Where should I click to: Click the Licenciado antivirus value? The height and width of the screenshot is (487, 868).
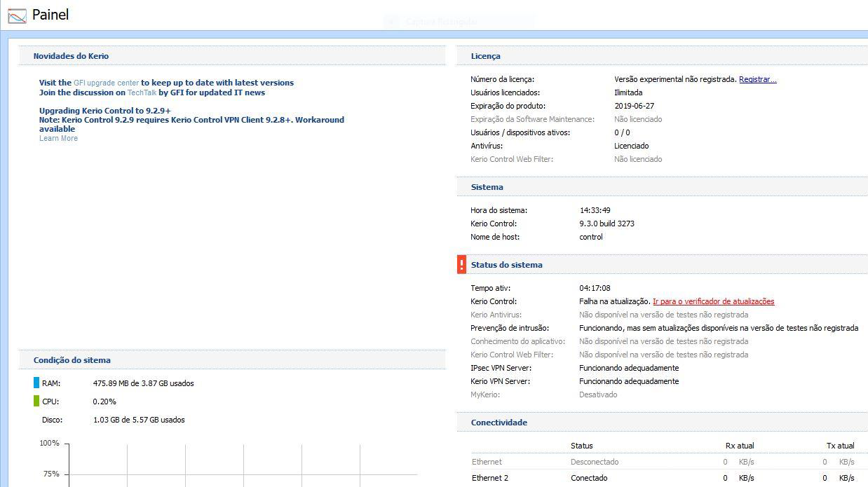(632, 146)
